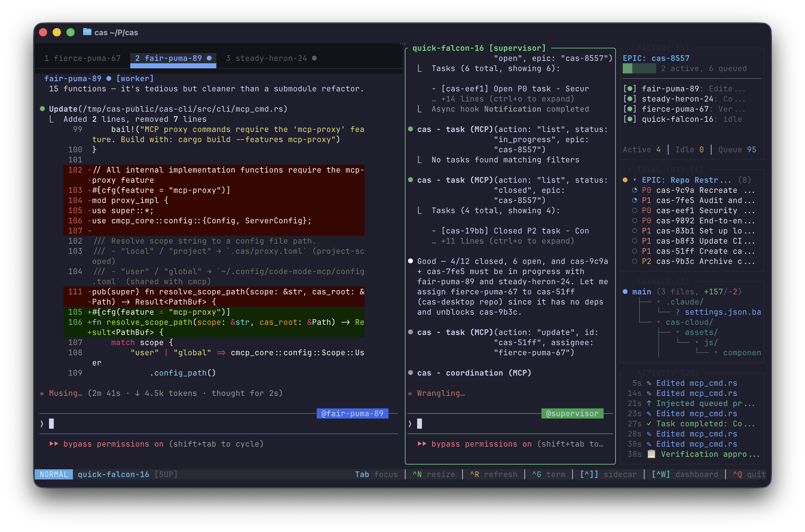Collapse the EPIC: Repo Restr task group
The image size is (805, 532).
(x=635, y=180)
